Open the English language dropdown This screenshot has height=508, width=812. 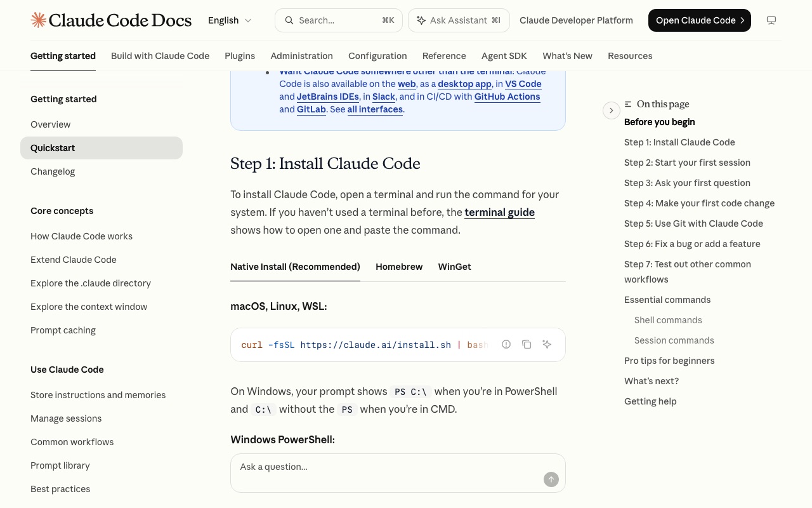tap(230, 20)
